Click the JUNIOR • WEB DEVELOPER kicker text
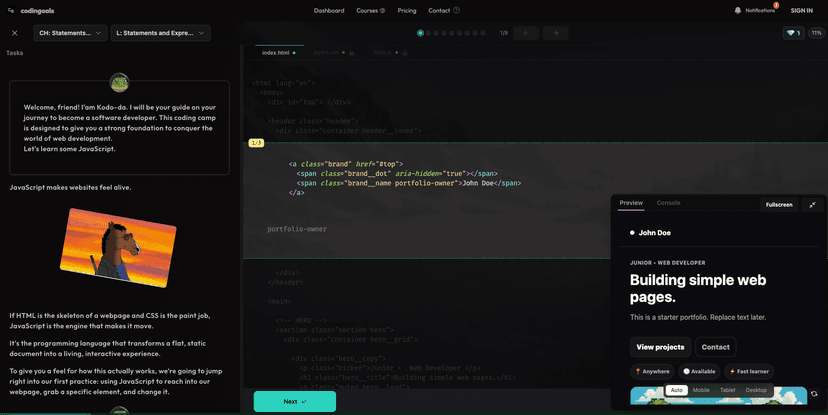 [x=667, y=262]
